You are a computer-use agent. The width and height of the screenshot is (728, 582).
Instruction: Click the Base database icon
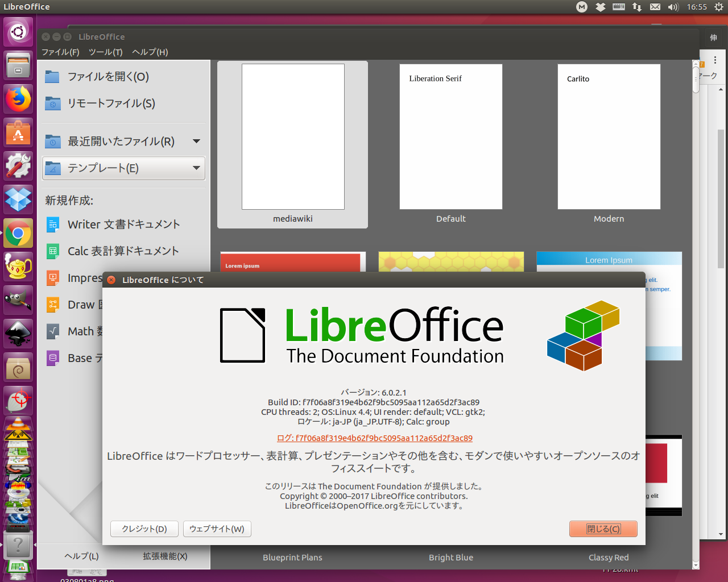click(53, 358)
